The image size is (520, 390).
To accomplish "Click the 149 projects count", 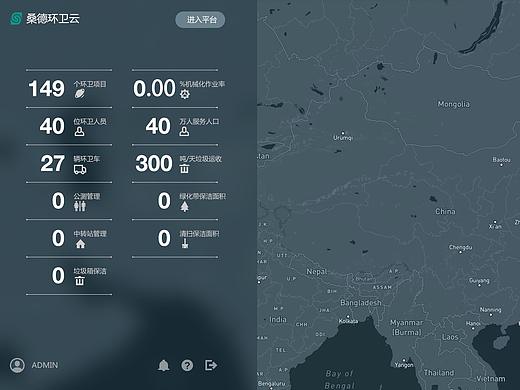I will pos(47,89).
